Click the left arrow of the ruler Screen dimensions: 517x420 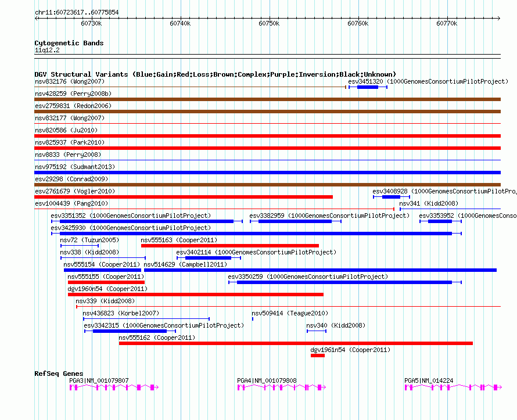pyautogui.click(x=36, y=18)
